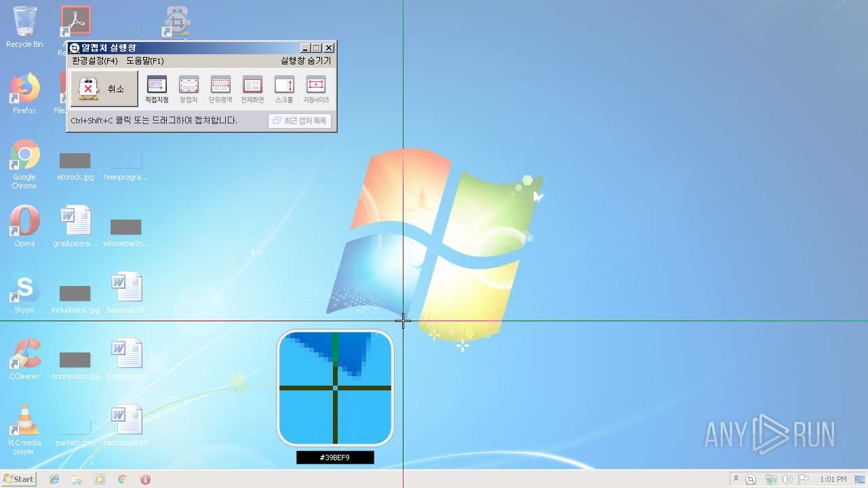This screenshot has width=868, height=488.
Task: Open the media player taskbar icon
Action: click(100, 479)
